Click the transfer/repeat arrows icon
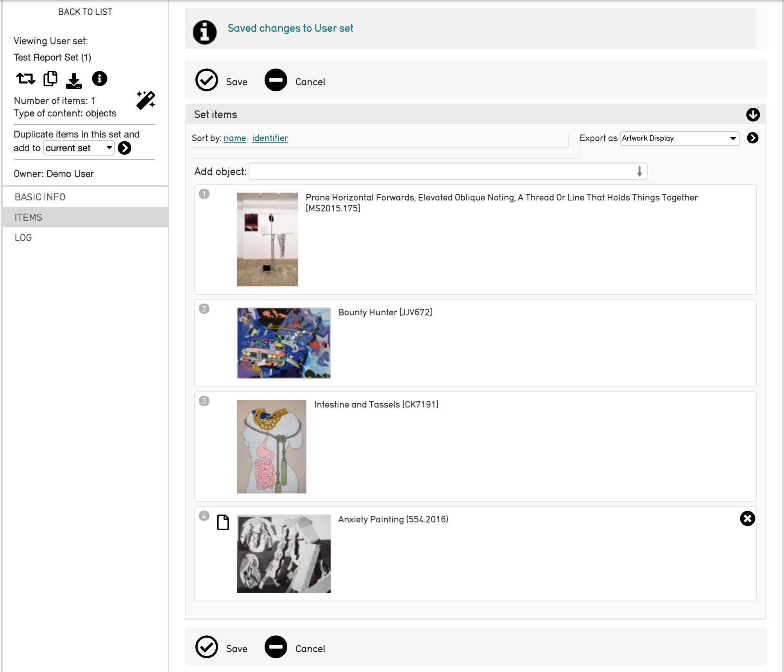This screenshot has height=672, width=784. 26,79
